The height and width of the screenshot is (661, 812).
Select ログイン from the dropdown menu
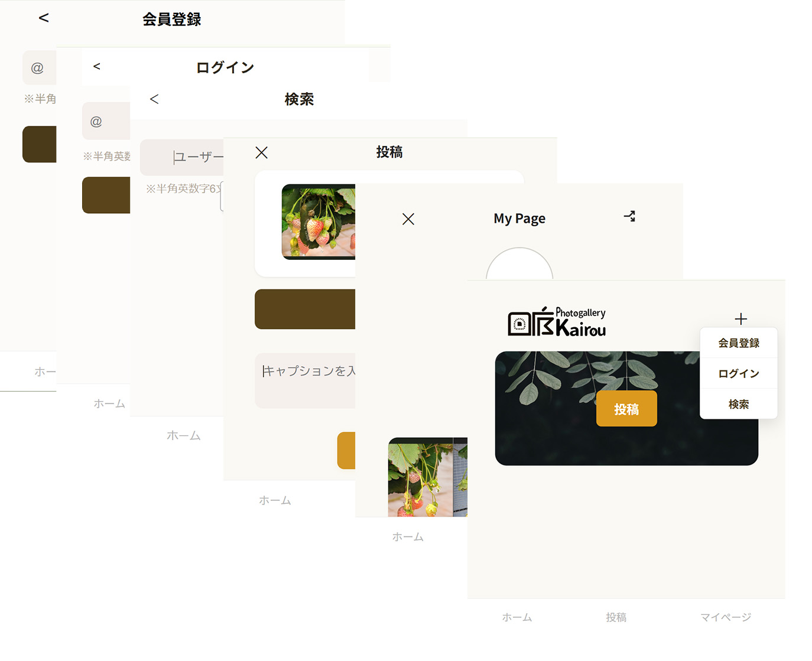tap(739, 373)
